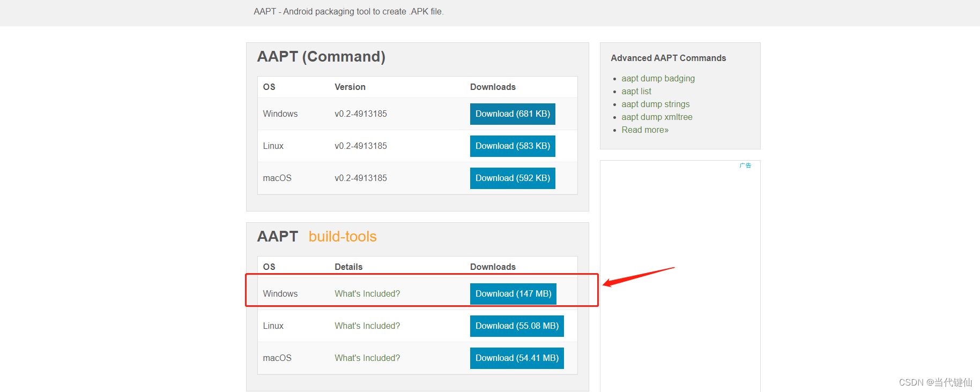Download AAPT Command for Linux (583 KB)
This screenshot has height=392, width=980.
pyautogui.click(x=513, y=146)
